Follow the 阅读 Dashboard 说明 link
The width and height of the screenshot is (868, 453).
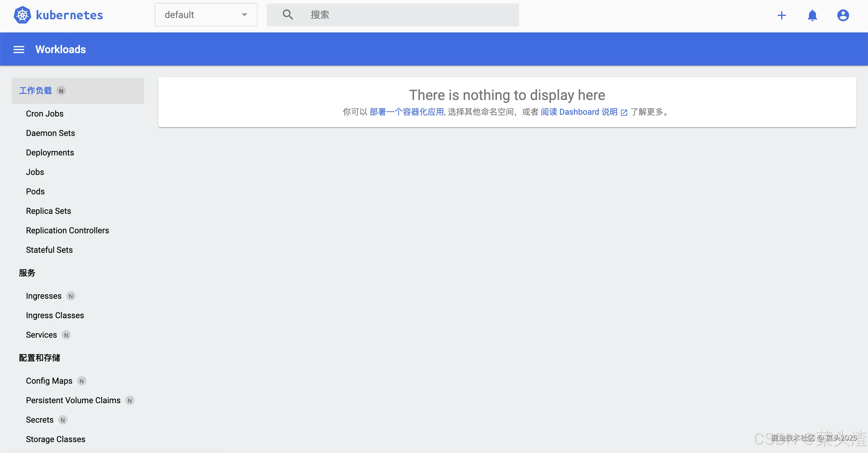[579, 112]
